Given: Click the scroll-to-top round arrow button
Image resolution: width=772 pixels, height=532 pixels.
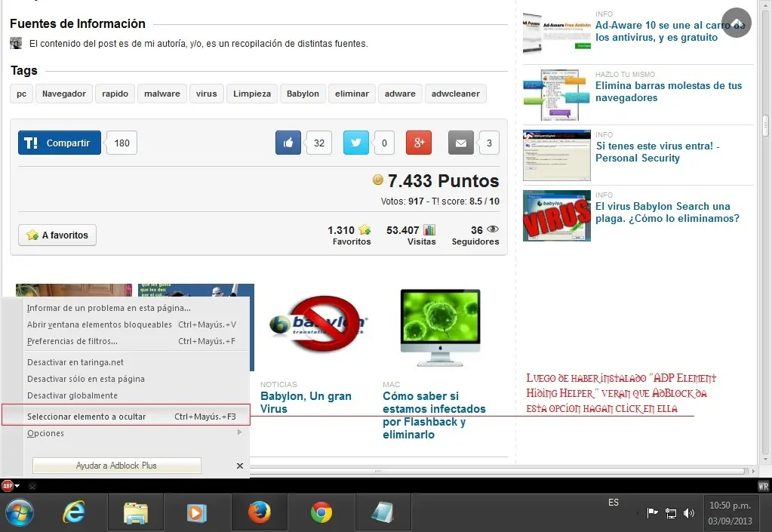Looking at the screenshot, I should coord(736,23).
